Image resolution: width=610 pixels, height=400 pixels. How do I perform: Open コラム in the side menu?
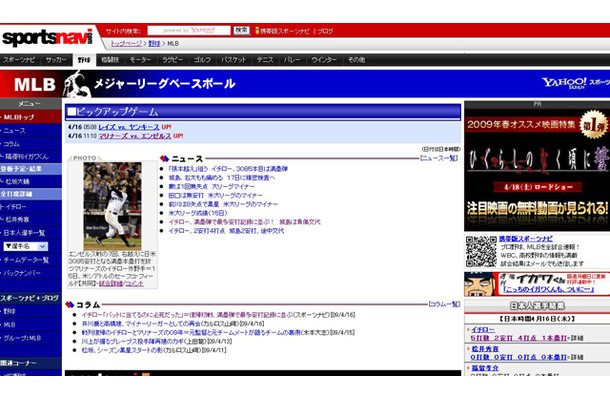12,144
